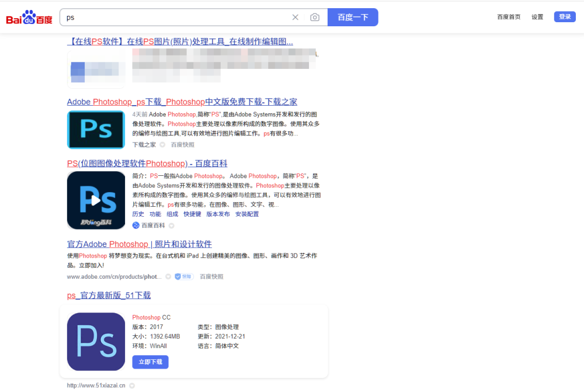Open 设置 menu
The image size is (584, 392).
[537, 17]
